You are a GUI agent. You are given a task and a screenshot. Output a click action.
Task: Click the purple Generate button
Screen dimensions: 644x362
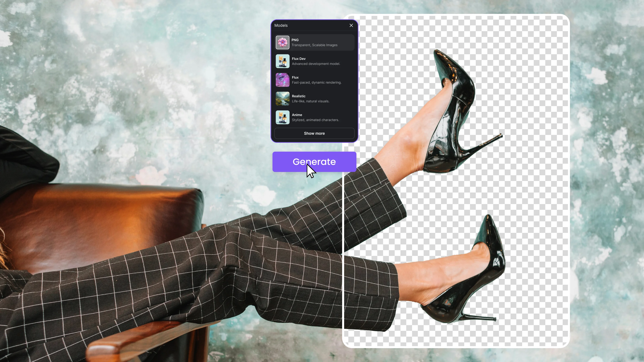pyautogui.click(x=314, y=162)
